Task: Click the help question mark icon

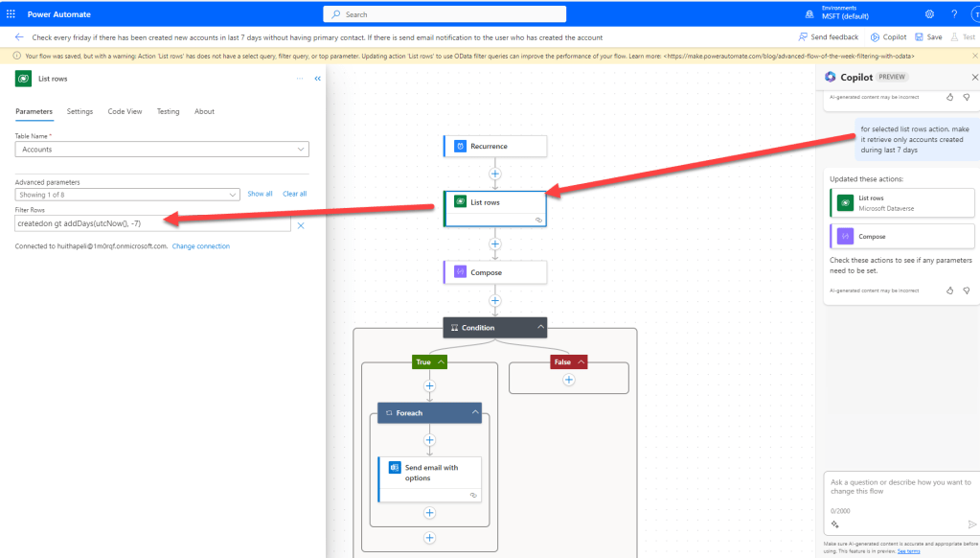Action: (x=954, y=14)
